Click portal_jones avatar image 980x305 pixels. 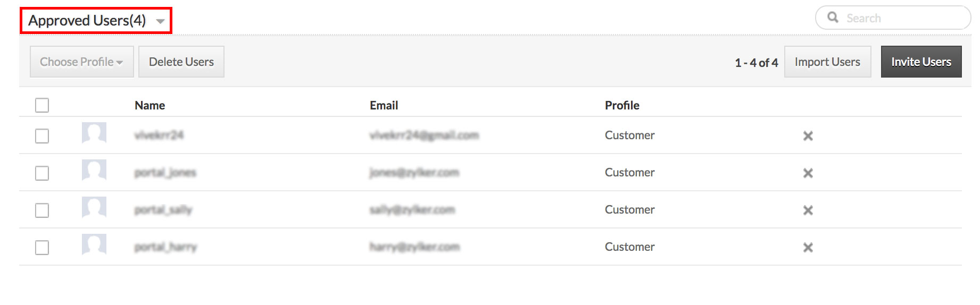pos(94,170)
